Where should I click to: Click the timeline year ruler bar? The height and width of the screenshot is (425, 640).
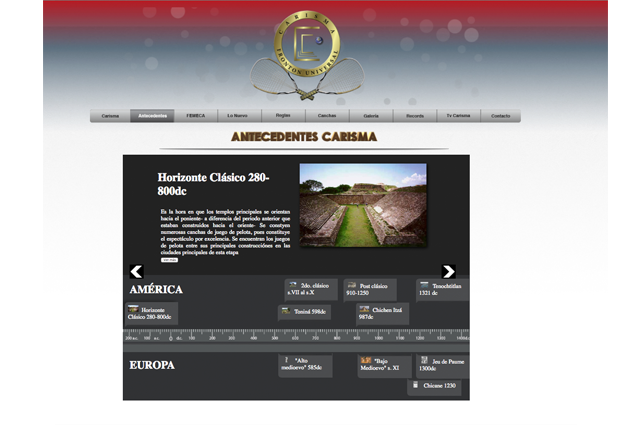tap(296, 337)
